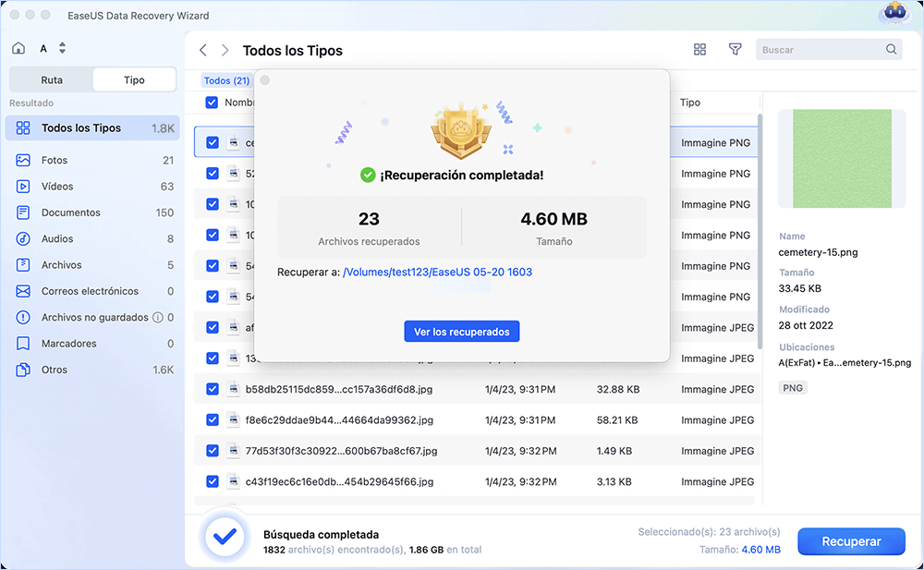This screenshot has height=570, width=924.
Task: Click the 1.49 KB size cell
Action: (614, 451)
